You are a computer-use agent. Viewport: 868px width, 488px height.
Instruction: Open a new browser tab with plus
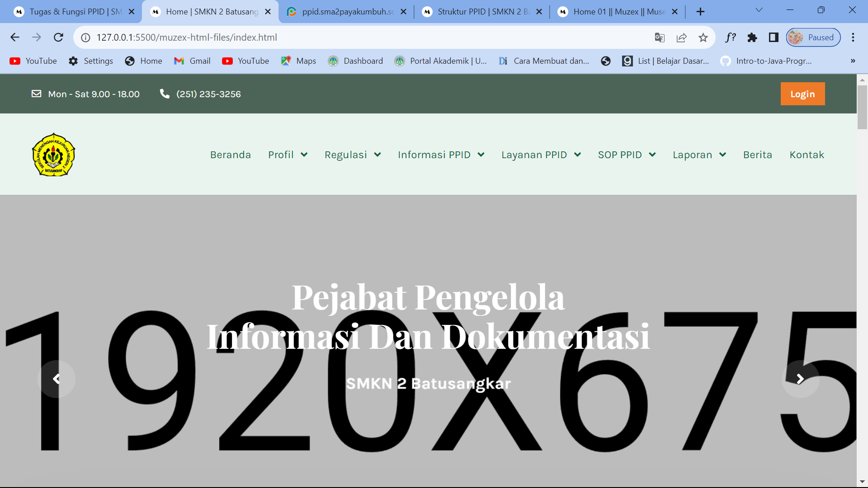click(700, 12)
